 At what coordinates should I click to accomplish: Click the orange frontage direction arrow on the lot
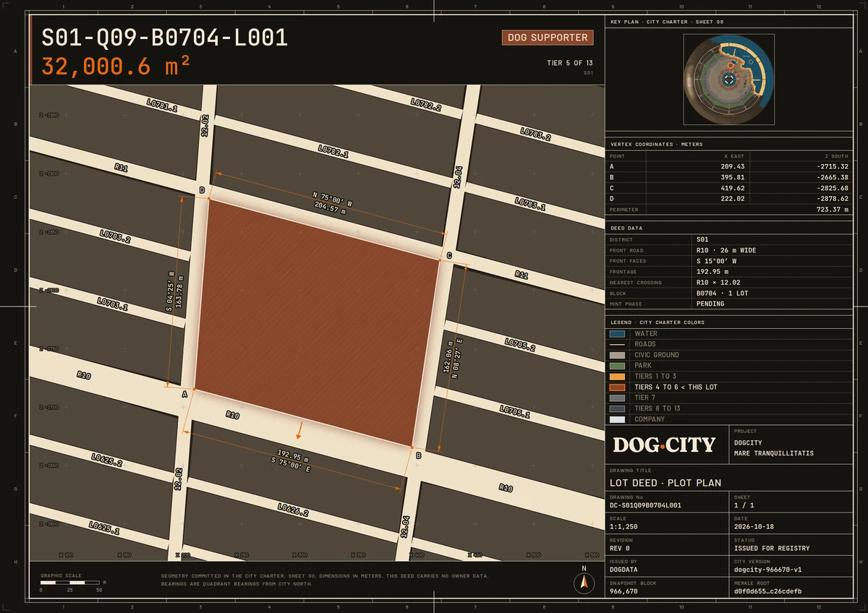pyautogui.click(x=299, y=431)
